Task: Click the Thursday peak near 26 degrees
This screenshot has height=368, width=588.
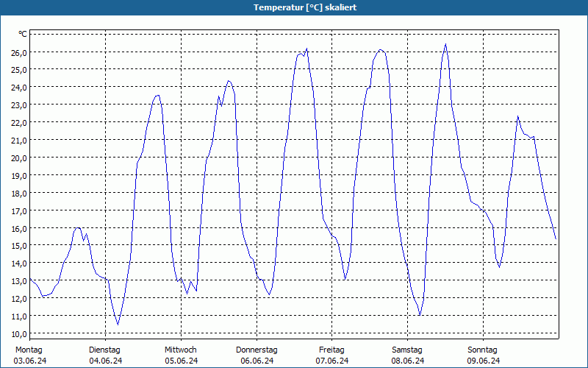Action: point(306,49)
